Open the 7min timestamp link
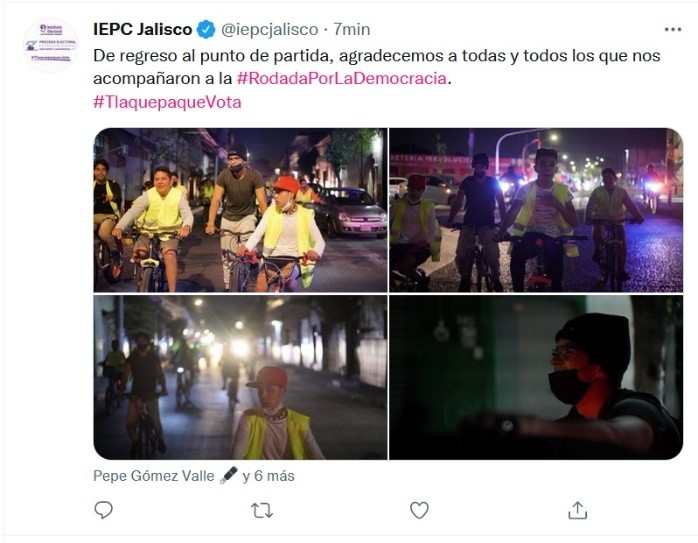The width and height of the screenshot is (698, 543). (352, 29)
